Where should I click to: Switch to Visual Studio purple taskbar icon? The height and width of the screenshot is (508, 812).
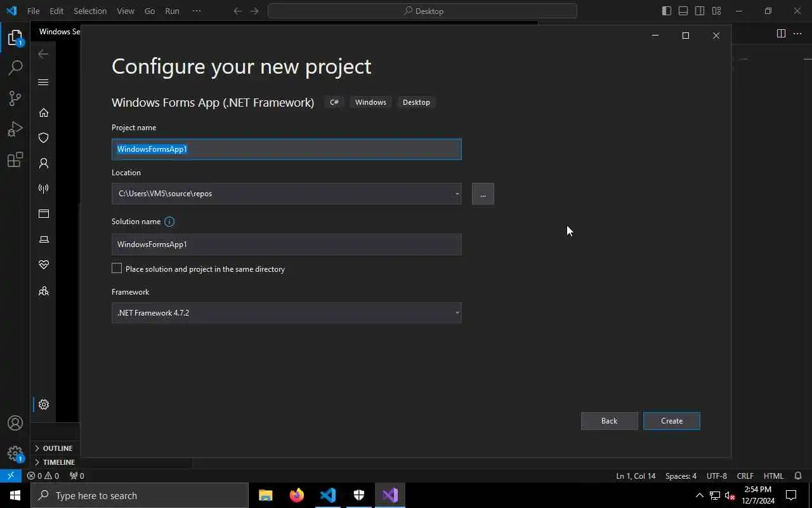[x=390, y=495]
